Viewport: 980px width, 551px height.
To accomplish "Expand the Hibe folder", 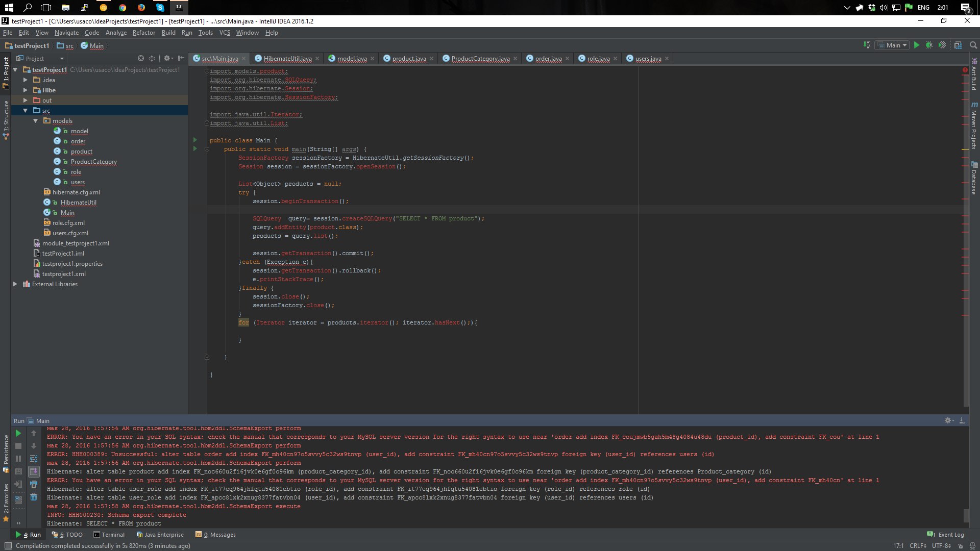I will (x=25, y=90).
